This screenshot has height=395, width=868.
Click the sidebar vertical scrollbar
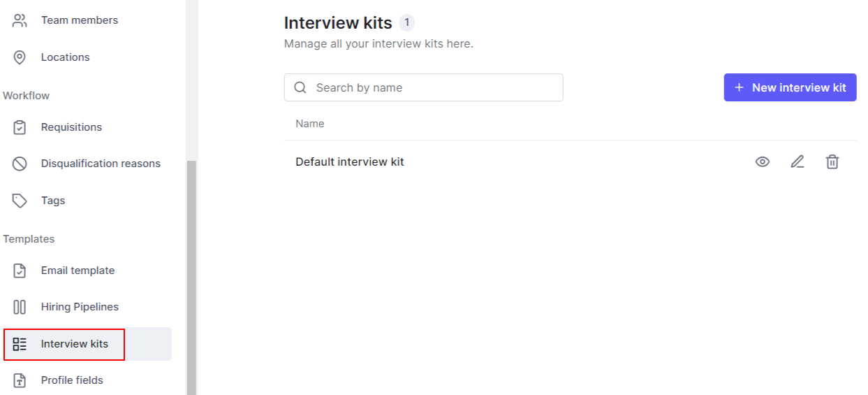click(x=191, y=280)
